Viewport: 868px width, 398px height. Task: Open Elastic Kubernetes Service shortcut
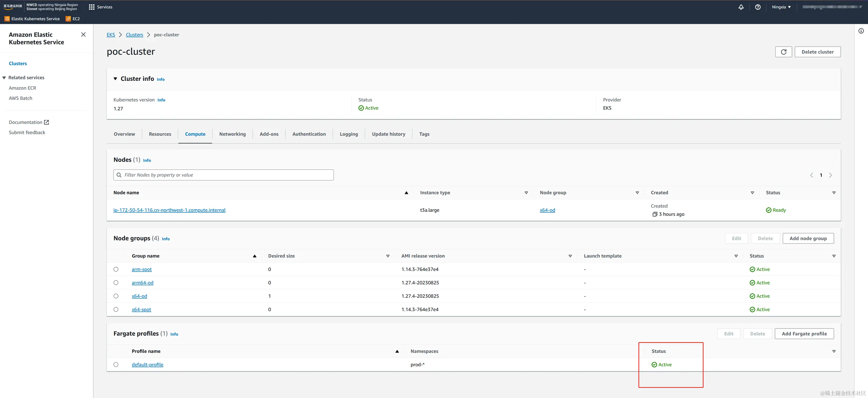coord(32,19)
